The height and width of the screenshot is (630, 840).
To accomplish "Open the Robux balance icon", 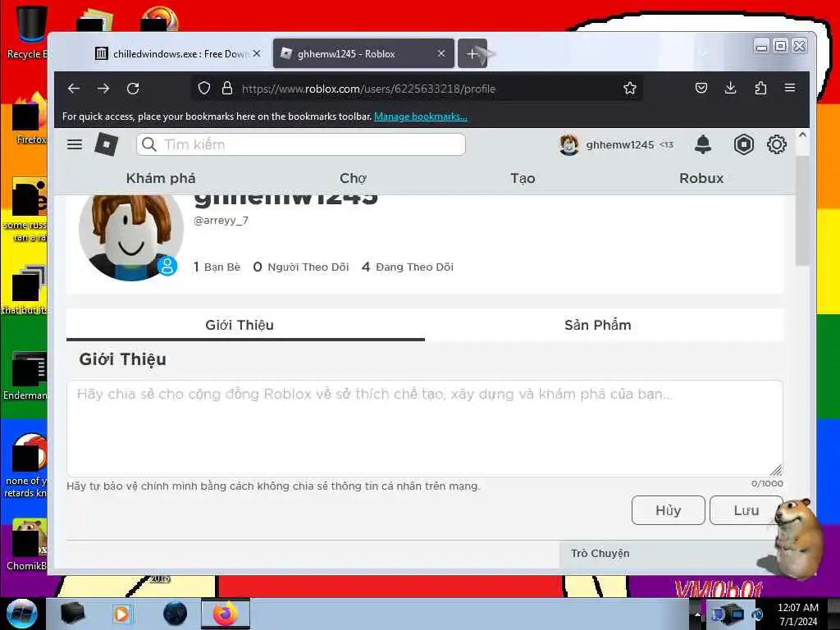I will [x=743, y=144].
